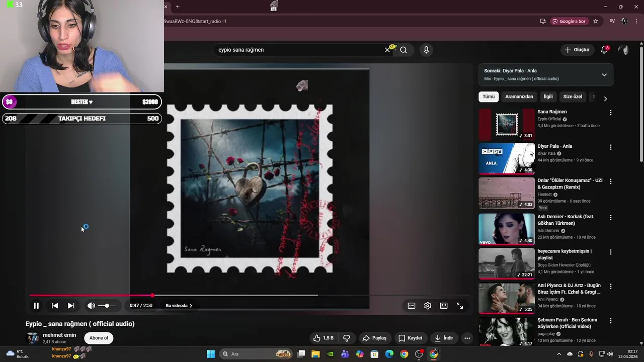Bookmark this page with star icon
This screenshot has height=362, width=644.
click(596, 21)
